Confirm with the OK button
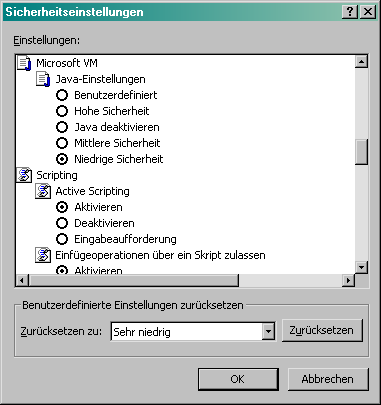This screenshot has width=381, height=405. pyautogui.click(x=238, y=379)
